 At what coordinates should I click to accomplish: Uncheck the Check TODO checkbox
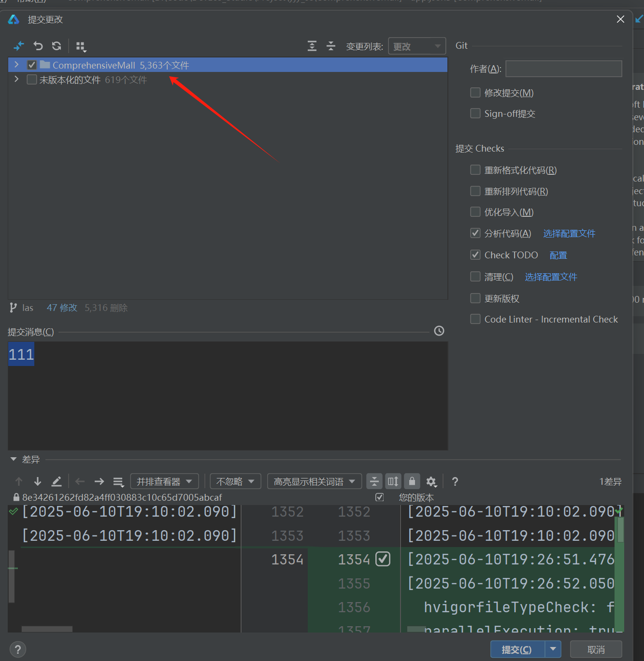[x=475, y=255]
